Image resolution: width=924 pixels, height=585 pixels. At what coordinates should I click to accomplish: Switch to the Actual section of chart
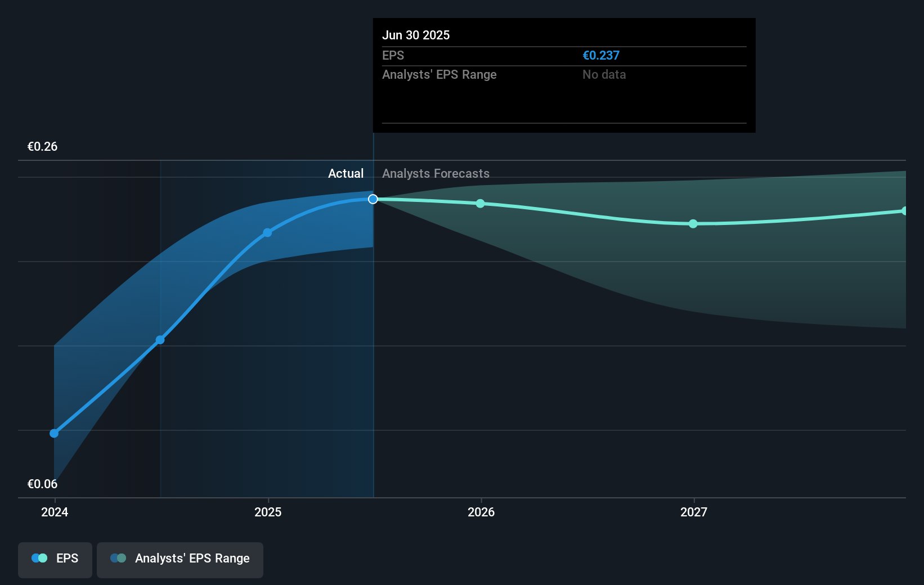pyautogui.click(x=346, y=173)
